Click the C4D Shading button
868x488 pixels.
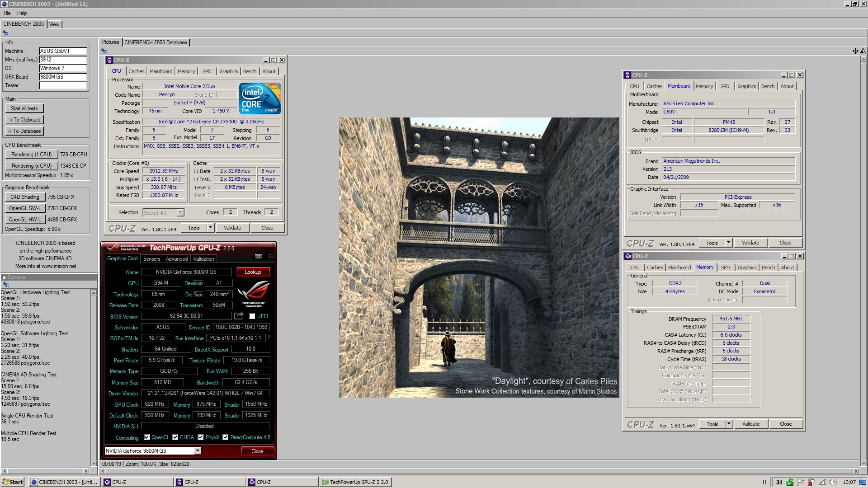25,197
